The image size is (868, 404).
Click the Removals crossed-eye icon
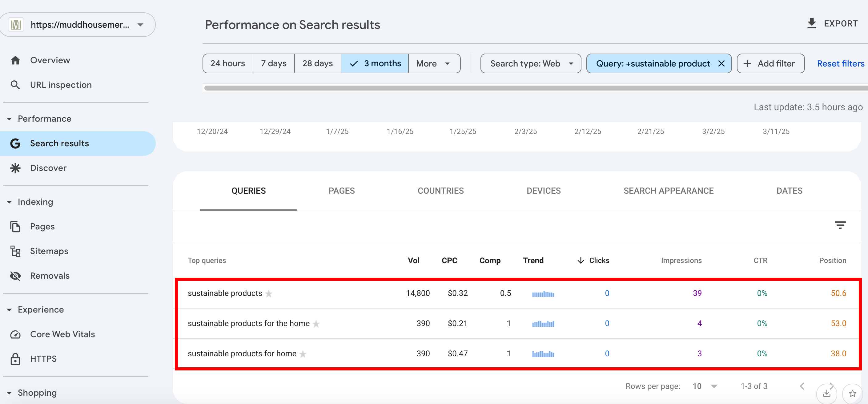tap(15, 276)
